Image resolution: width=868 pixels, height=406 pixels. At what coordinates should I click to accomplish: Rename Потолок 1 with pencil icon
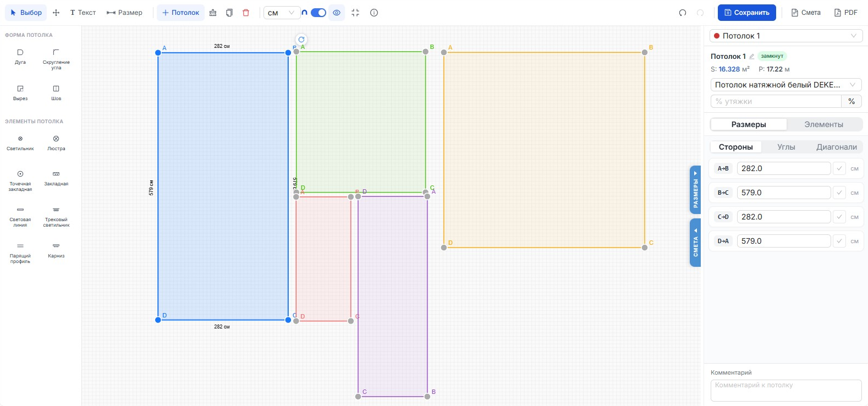pyautogui.click(x=752, y=57)
